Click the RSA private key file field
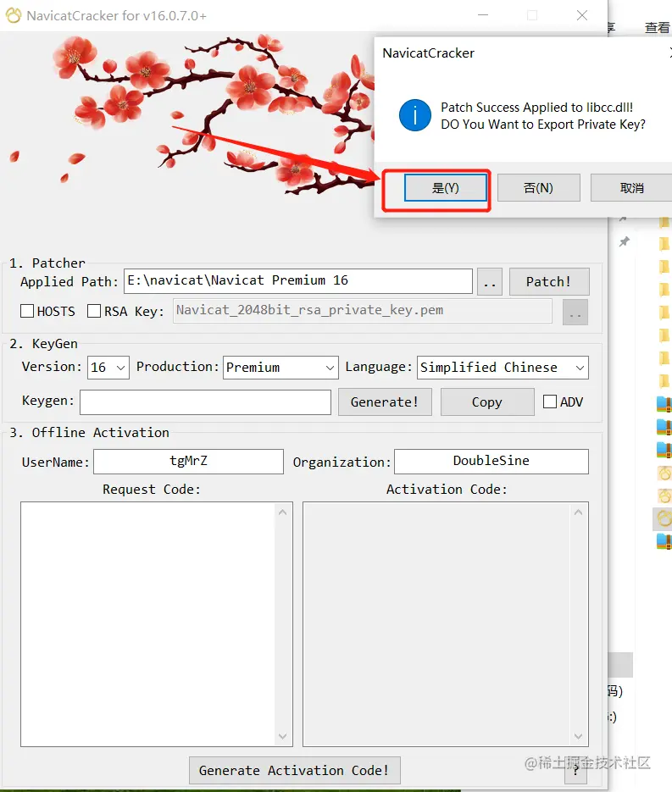The width and height of the screenshot is (672, 792). [x=362, y=311]
